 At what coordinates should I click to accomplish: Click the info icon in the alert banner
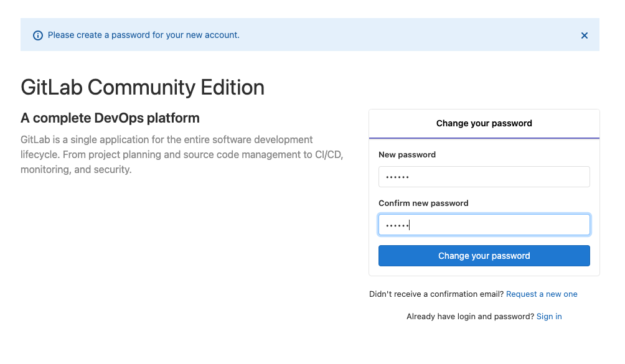38,35
